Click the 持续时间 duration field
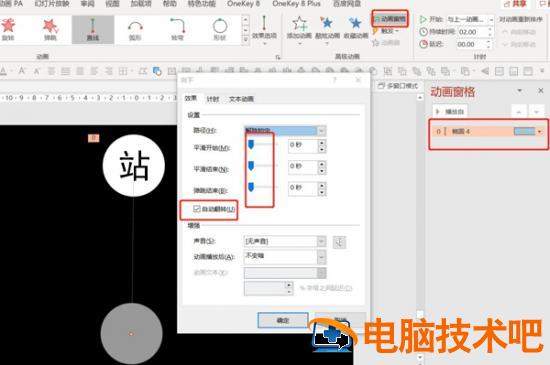 click(x=472, y=32)
